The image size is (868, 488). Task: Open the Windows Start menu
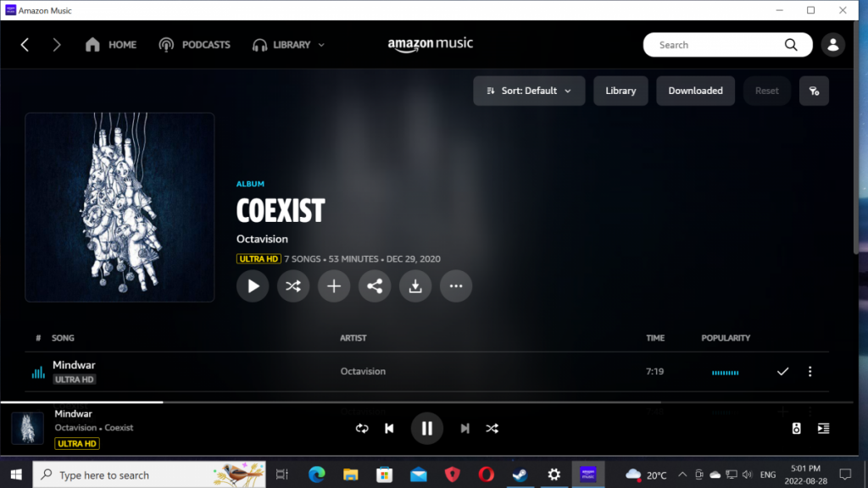[16, 474]
